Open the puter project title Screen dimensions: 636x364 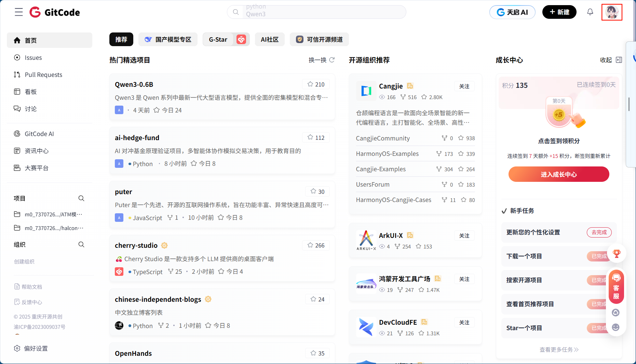(123, 192)
